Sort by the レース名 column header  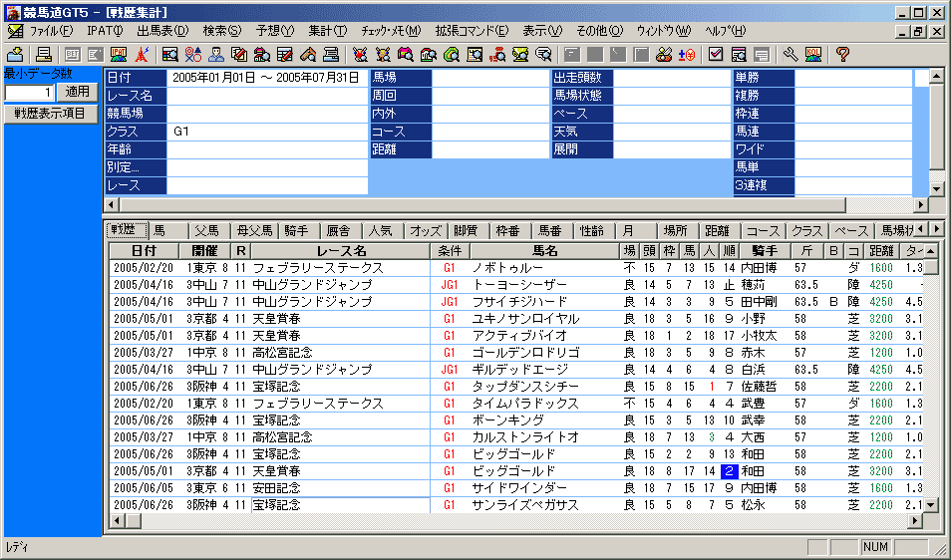click(341, 251)
